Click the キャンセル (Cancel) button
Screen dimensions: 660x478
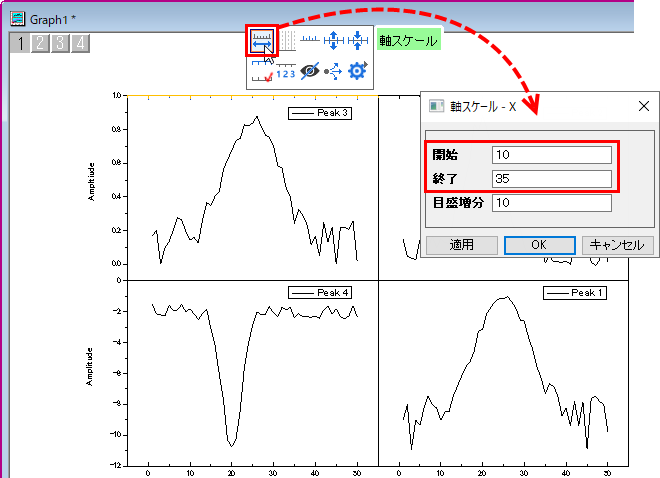617,245
